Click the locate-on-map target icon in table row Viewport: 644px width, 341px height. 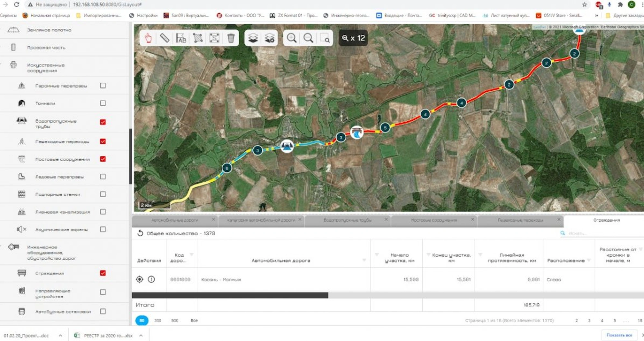[139, 279]
